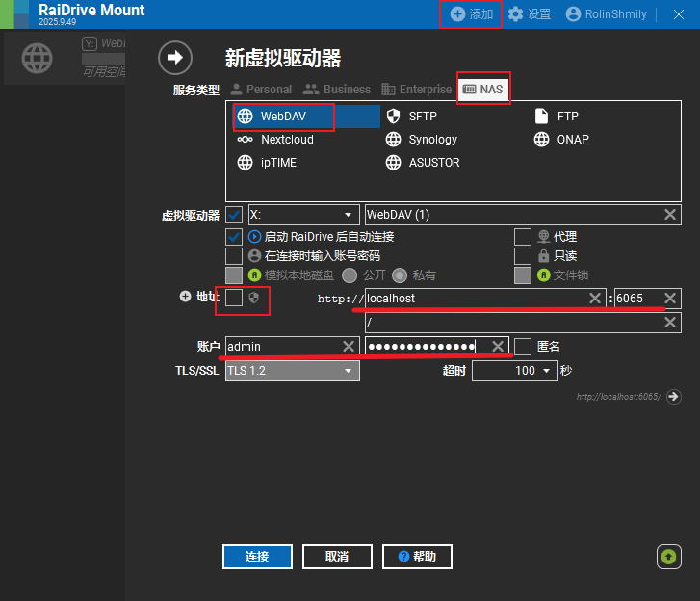Click the shield icon next to address checkbox
Viewport: 700px width, 601px height.
tap(253, 298)
